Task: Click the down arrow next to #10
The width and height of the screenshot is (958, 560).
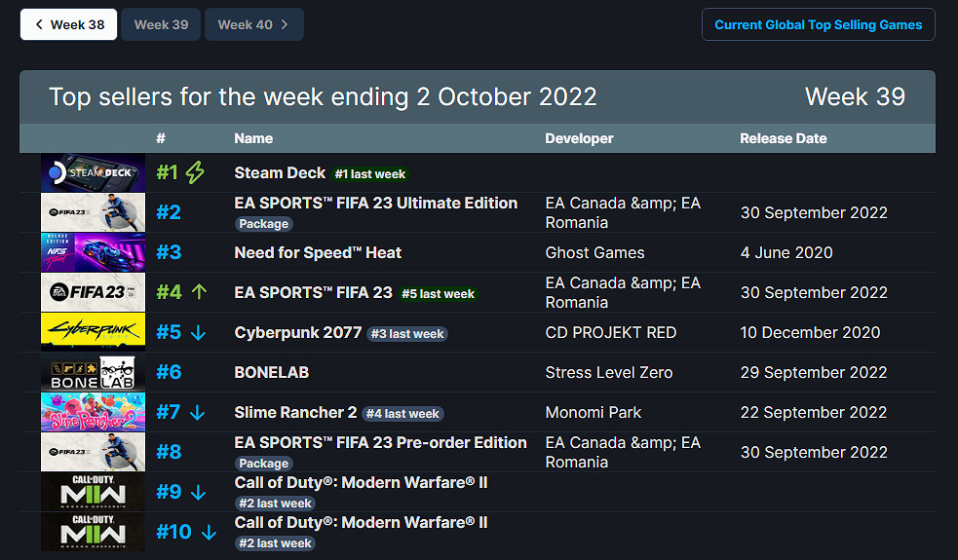Action: (209, 533)
